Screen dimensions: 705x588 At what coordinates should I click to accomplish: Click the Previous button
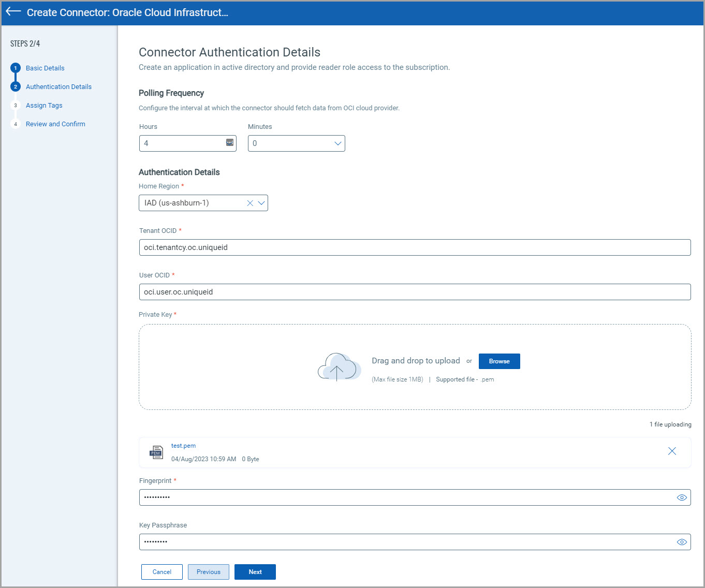(x=208, y=572)
